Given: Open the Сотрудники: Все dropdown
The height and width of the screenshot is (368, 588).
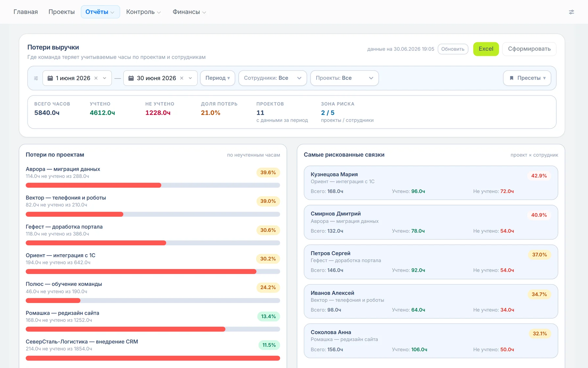Looking at the screenshot, I should click(272, 78).
